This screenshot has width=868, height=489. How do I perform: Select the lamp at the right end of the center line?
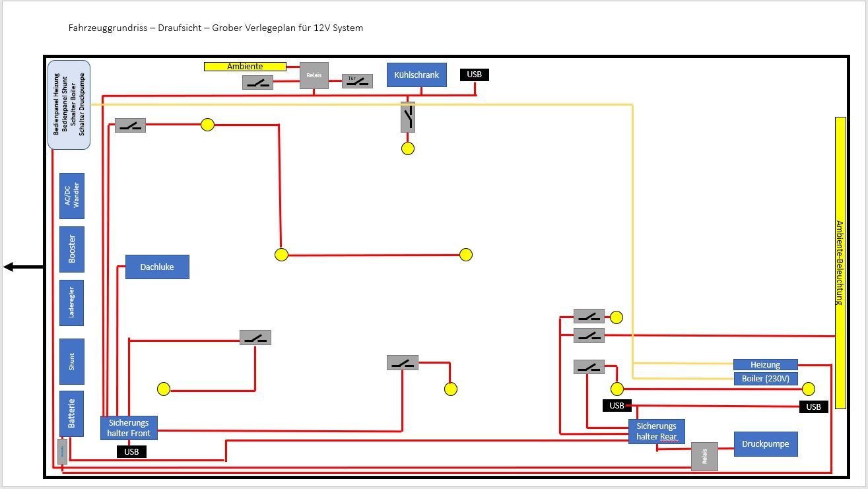[x=466, y=255]
